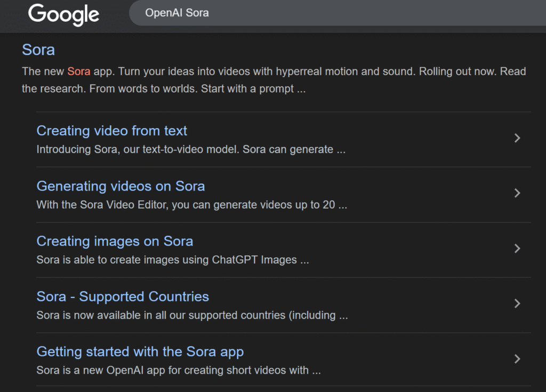Screen dimensions: 546x392
Task: Click the 'Sora is able to create images' snippet
Action: tap(172, 260)
